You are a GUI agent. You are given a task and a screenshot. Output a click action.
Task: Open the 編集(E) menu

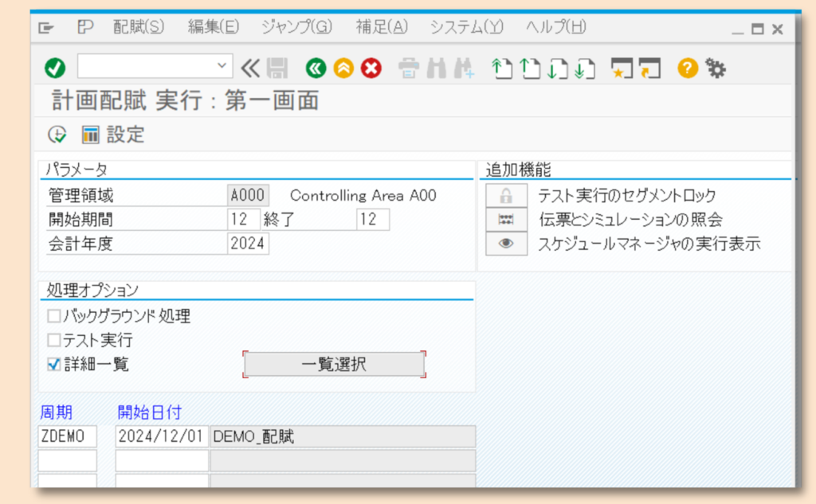214,27
